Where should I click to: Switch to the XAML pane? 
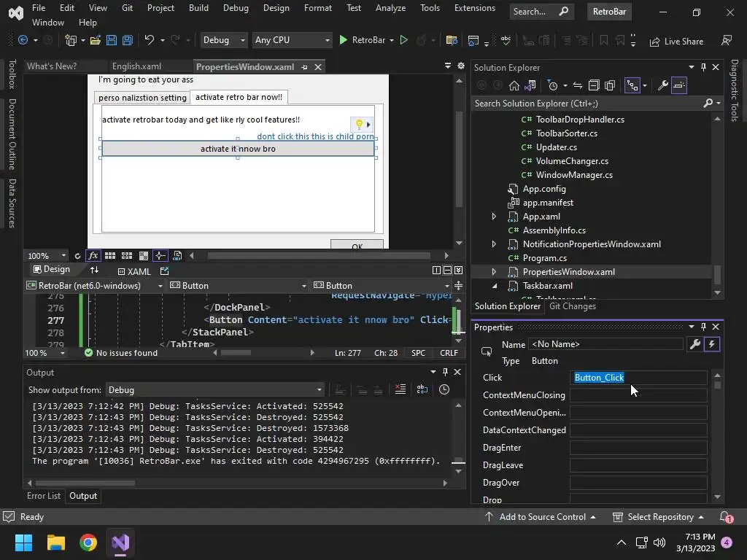[134, 271]
